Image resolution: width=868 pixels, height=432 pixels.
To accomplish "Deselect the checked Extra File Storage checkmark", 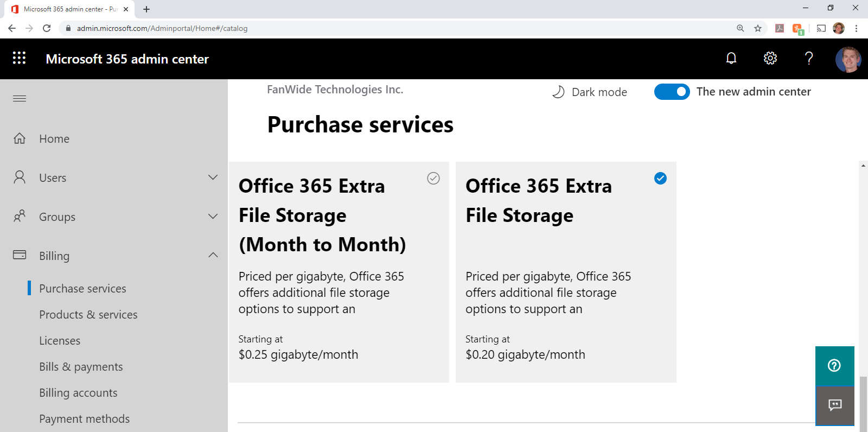I will (x=660, y=178).
